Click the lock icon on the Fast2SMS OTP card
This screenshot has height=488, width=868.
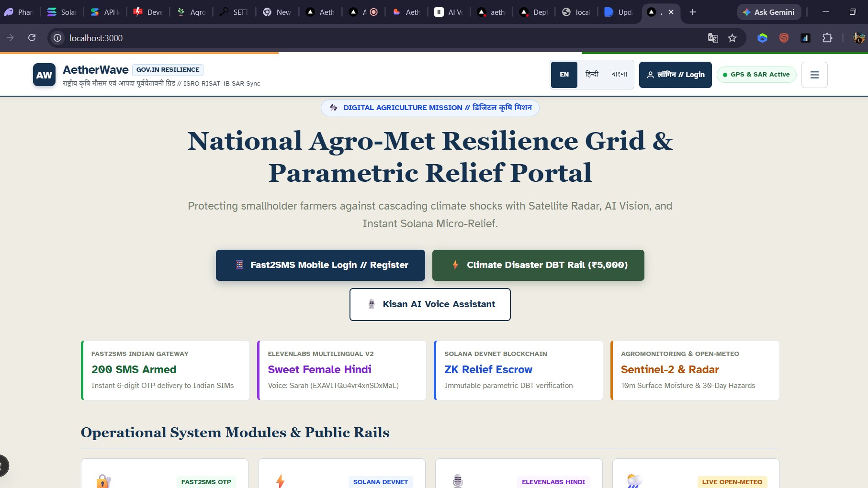point(103,481)
